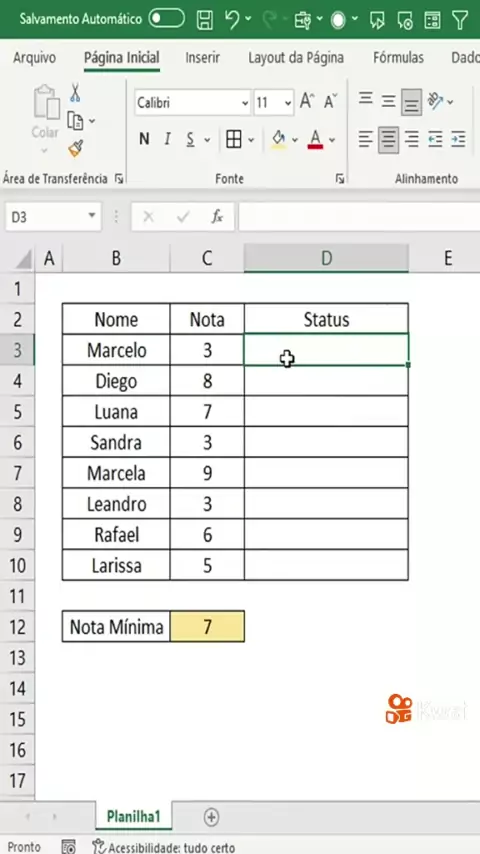480x854 pixels.
Task: Click the Acessibilidade: tudo certo status button
Action: [163, 847]
